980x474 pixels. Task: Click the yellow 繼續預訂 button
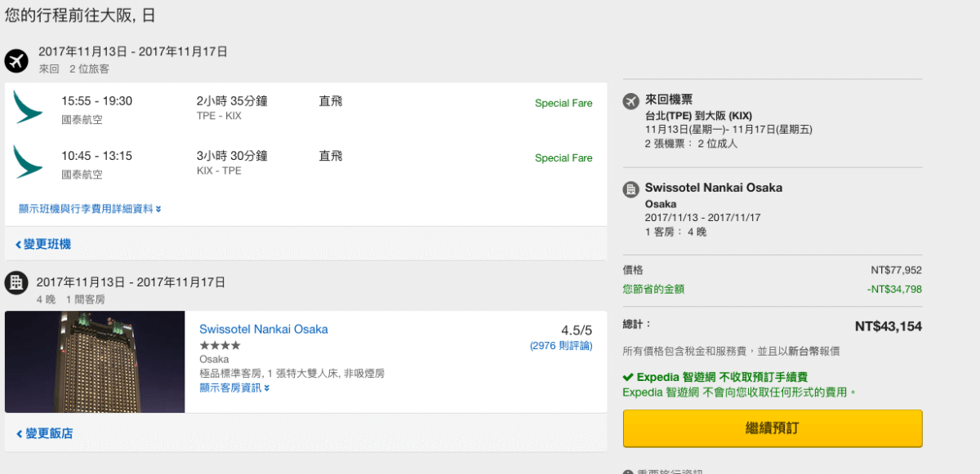click(773, 428)
